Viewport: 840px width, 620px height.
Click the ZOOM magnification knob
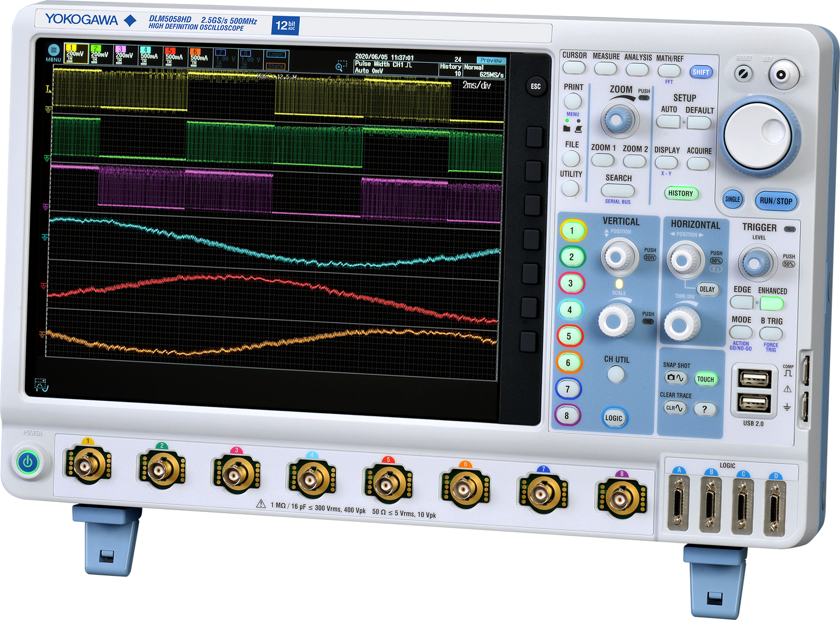click(x=619, y=119)
